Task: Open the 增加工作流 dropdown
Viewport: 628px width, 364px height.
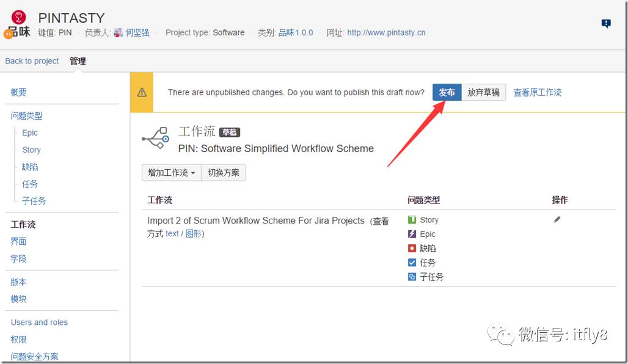Action: coord(172,173)
